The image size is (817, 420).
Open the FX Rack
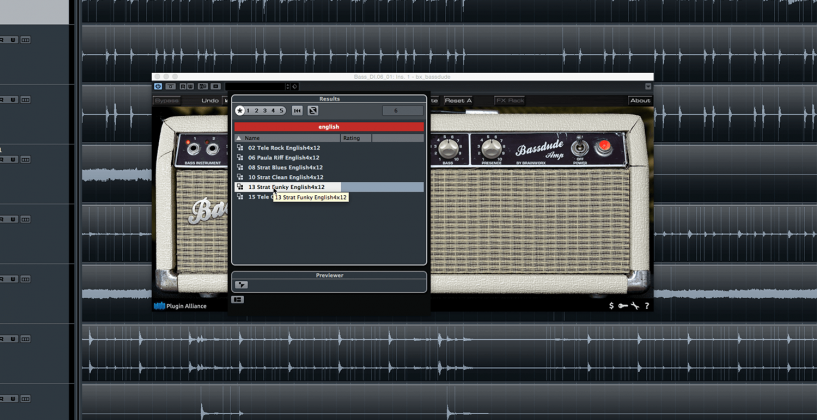[x=510, y=101]
